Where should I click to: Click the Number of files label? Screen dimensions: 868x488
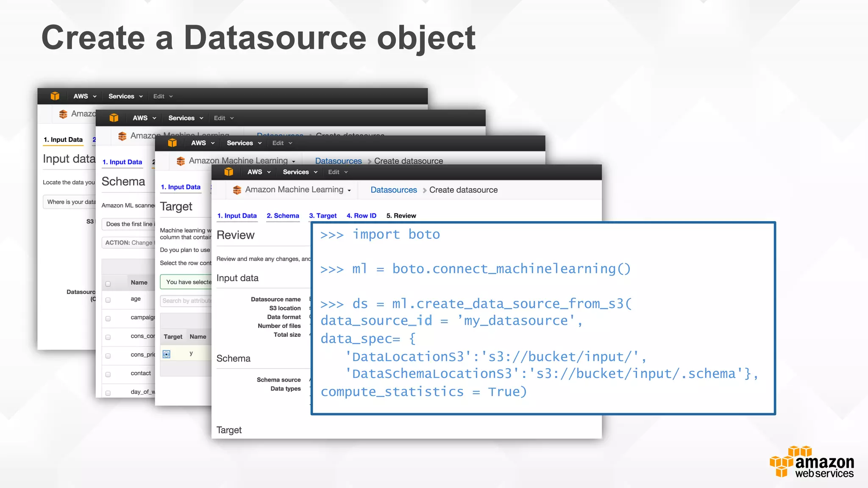tap(279, 326)
